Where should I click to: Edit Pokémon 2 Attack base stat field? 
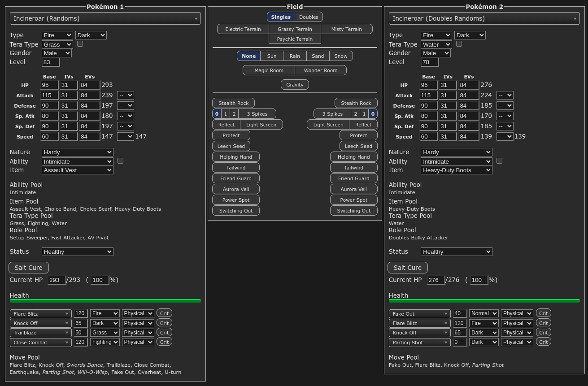pyautogui.click(x=428, y=95)
